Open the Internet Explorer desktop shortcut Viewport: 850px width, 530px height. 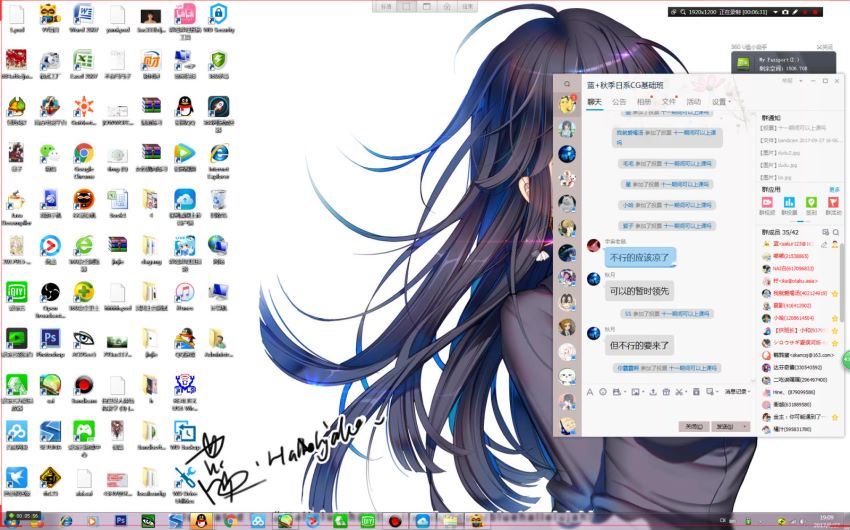tap(218, 160)
